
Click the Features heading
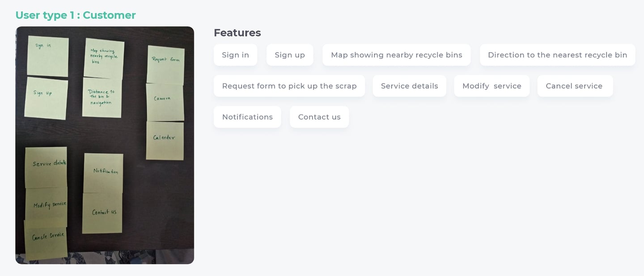237,33
